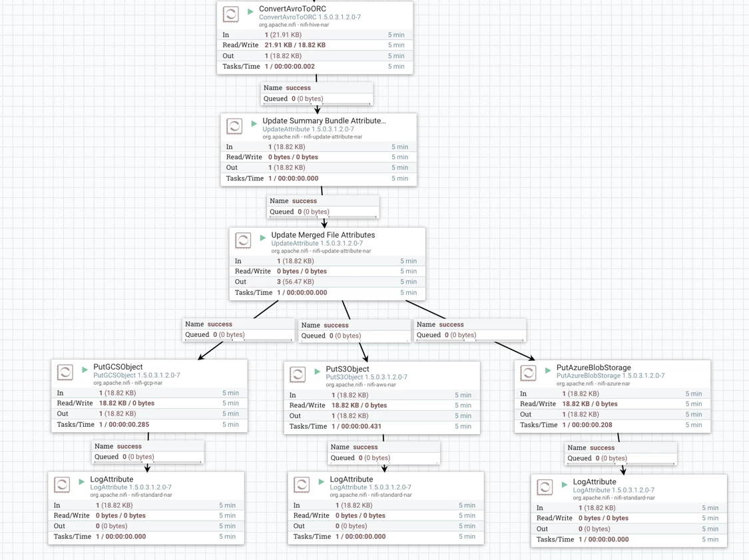The height and width of the screenshot is (560, 749).
Task: Select the Update Merged File Attributes processor icon
Action: click(x=243, y=240)
